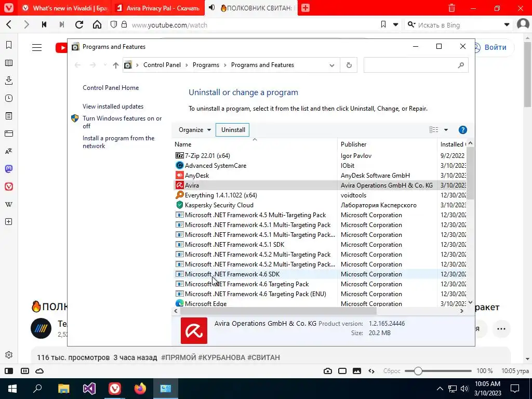Open Translate panel in Vivaldi sidebar

(9, 151)
